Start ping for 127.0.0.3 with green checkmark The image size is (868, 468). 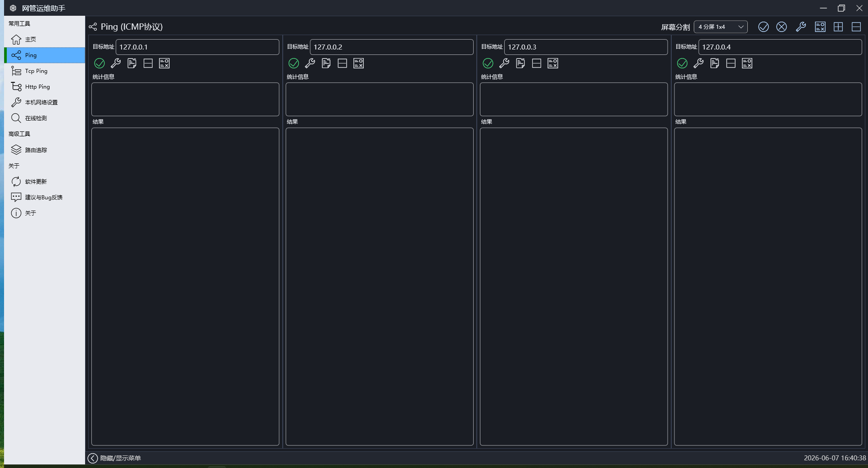[x=488, y=63]
